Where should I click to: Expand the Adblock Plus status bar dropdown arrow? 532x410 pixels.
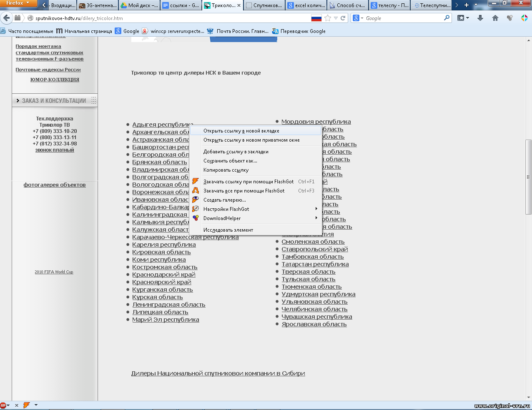click(x=8, y=405)
